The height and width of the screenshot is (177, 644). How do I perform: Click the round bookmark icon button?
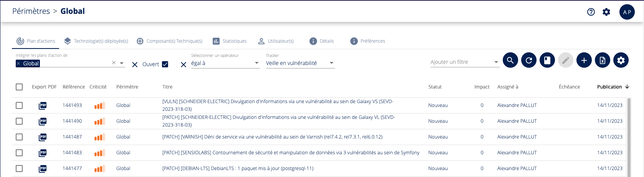[547, 60]
